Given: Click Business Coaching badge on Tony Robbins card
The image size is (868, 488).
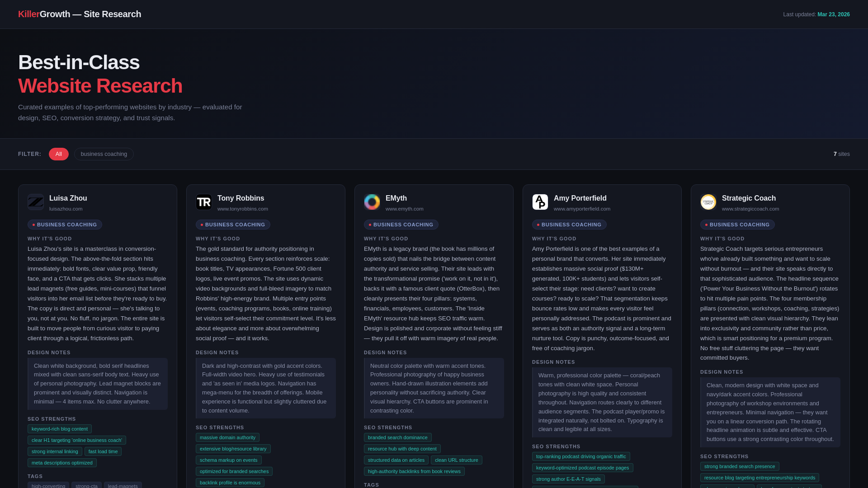Looking at the screenshot, I should [x=233, y=225].
